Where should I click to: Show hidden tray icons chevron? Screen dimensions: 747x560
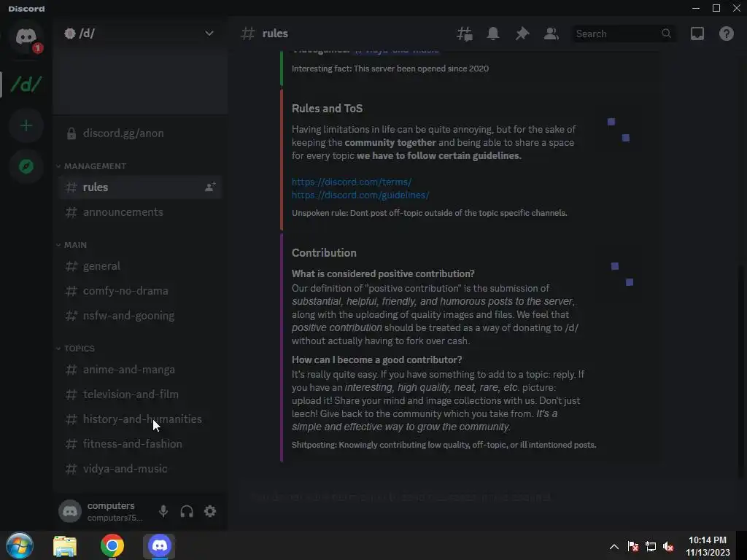pyautogui.click(x=614, y=547)
